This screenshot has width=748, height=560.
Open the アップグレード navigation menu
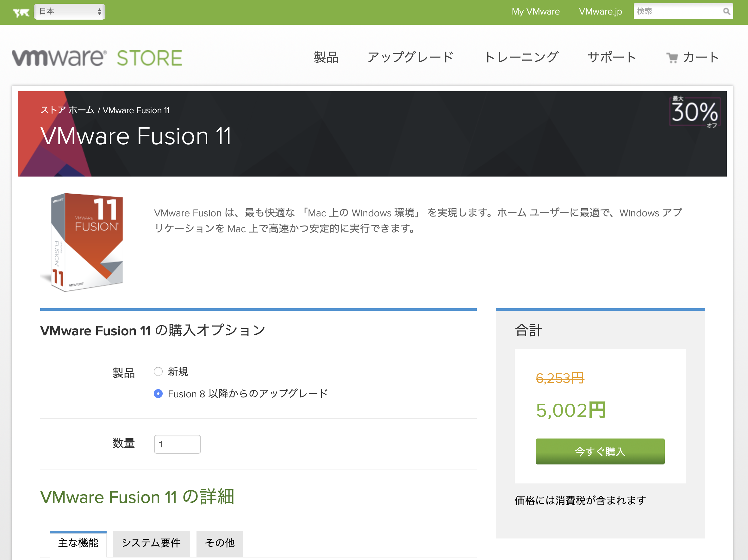[410, 58]
